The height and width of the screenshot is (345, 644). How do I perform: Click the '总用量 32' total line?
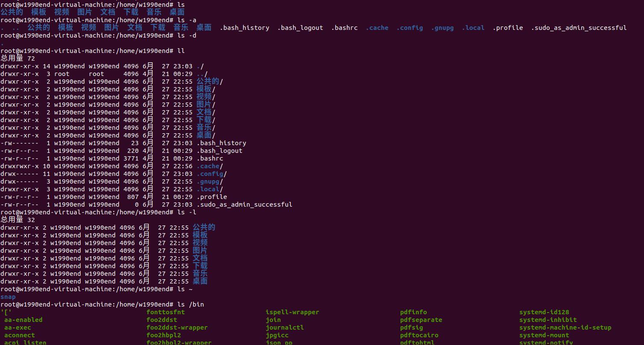click(18, 220)
